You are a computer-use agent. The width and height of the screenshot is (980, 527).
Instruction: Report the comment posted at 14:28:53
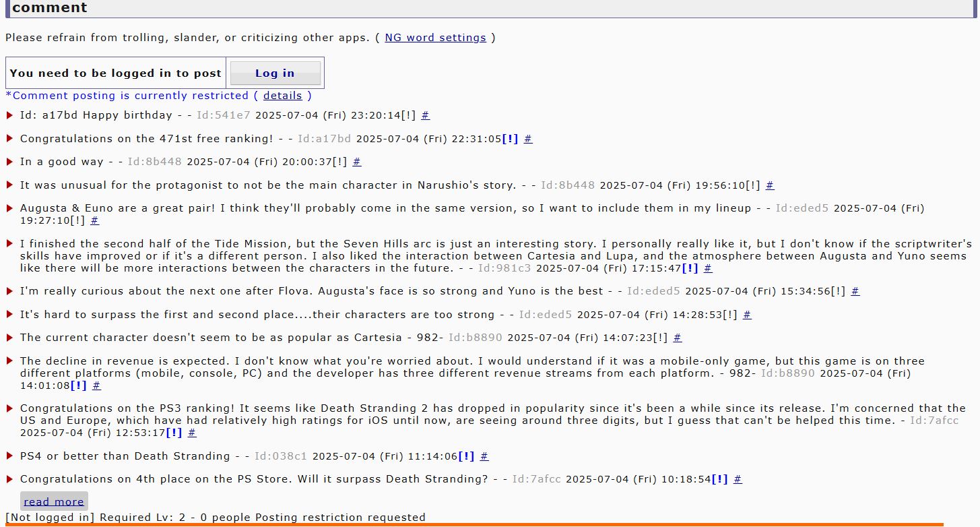pyautogui.click(x=730, y=315)
